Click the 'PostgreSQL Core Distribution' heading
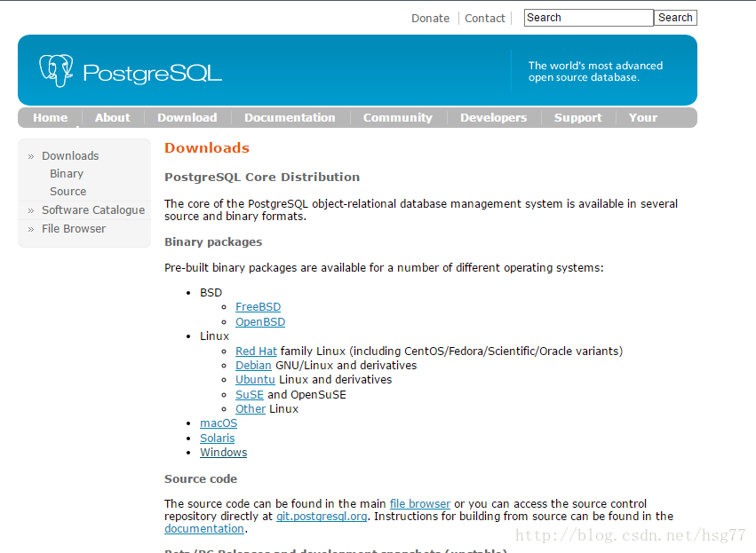756x553 pixels. 262,178
